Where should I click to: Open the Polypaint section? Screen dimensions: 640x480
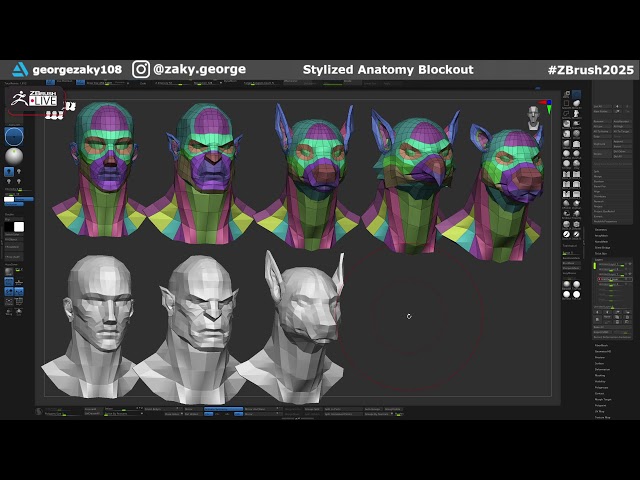pos(601,405)
